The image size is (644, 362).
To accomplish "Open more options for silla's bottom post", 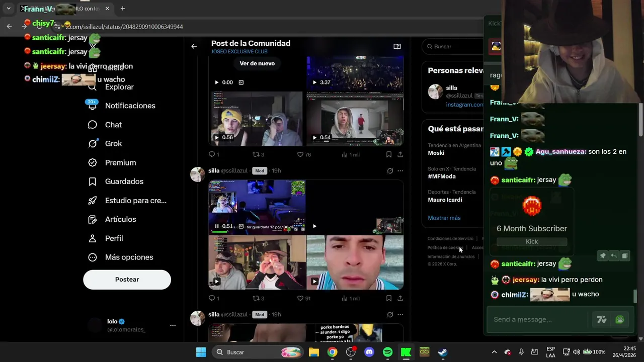I will tap(400, 315).
